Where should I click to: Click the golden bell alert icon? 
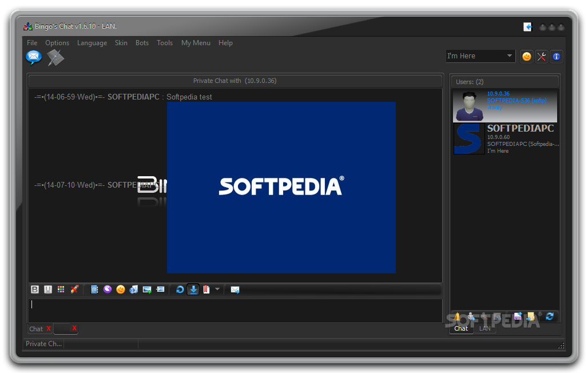click(457, 317)
